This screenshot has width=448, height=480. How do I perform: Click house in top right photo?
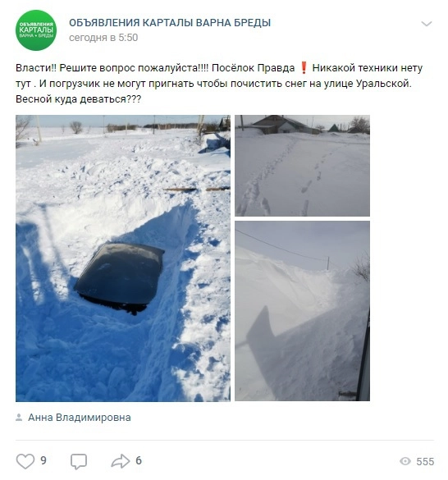click(x=281, y=125)
